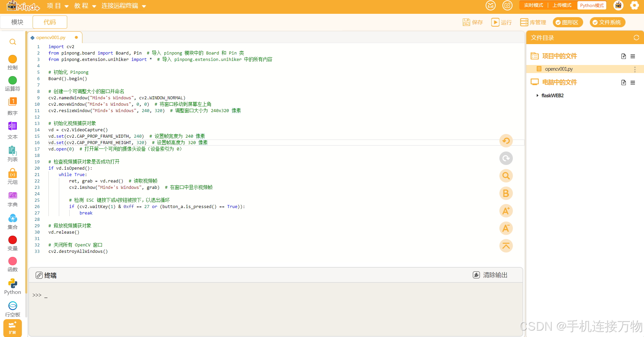Open the 项目 dropdown menu

(58, 6)
